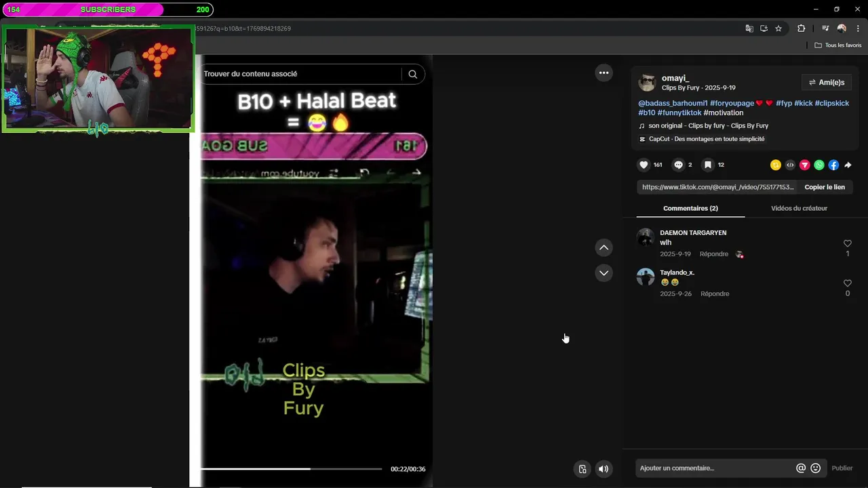This screenshot has width=868, height=488.
Task: Go to previous video with up chevron
Action: coord(604,247)
